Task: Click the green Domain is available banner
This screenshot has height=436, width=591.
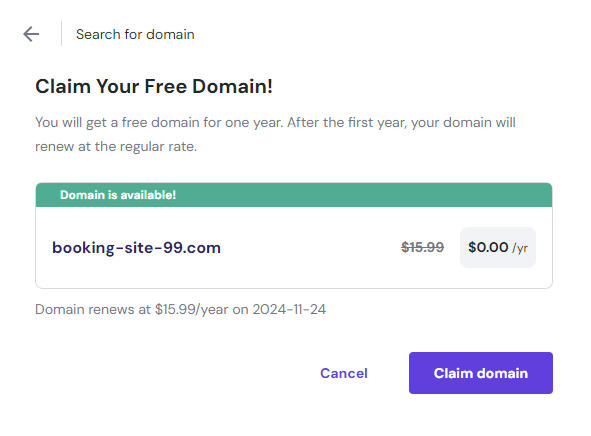Action: click(294, 195)
